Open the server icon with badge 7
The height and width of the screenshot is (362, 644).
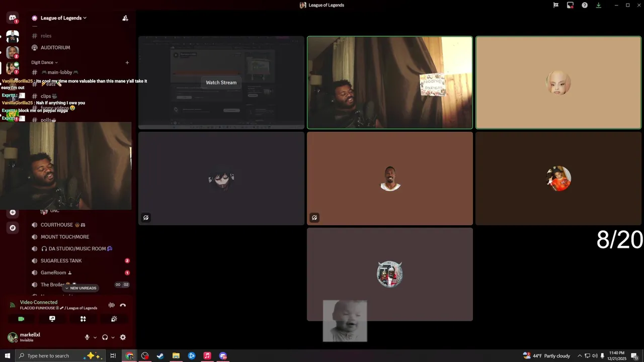click(x=13, y=68)
